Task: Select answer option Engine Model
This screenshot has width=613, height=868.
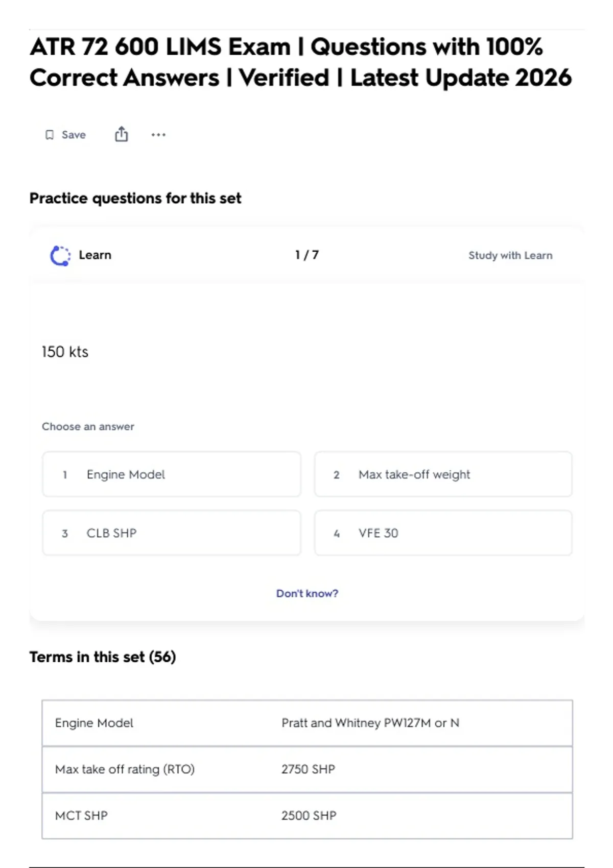Action: [172, 474]
